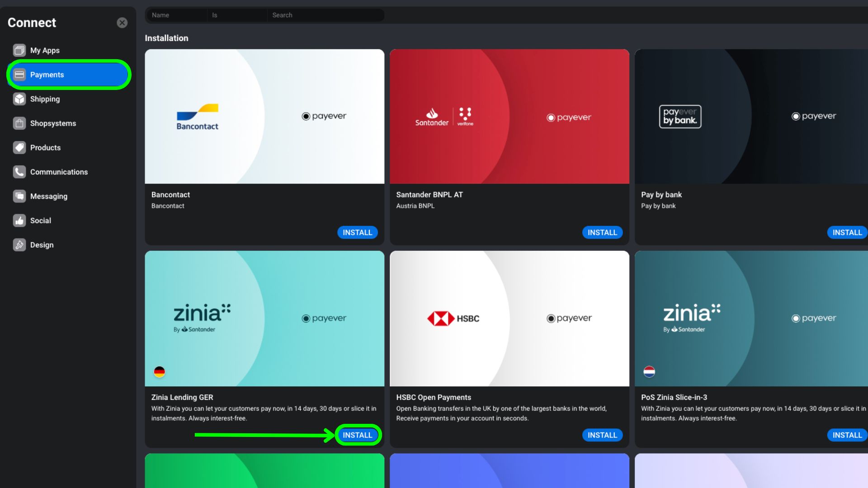Screen dimensions: 868x488
Task: Open the Bancontact card thumbnail
Action: [264, 116]
